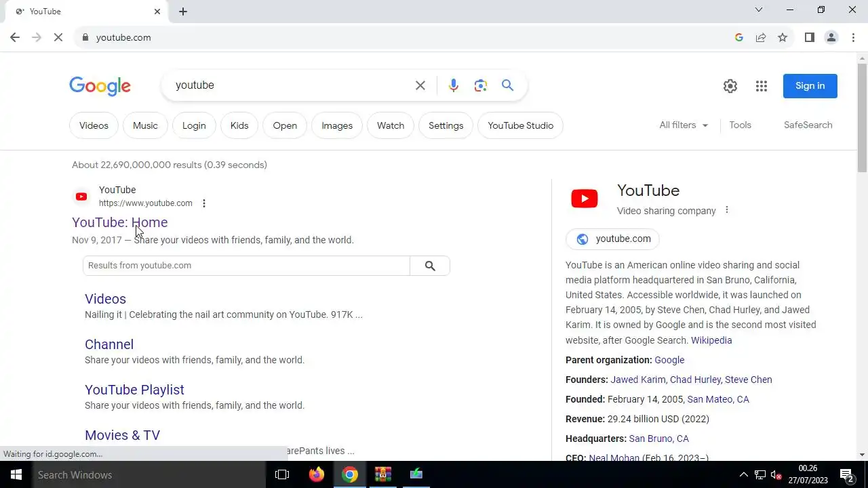Screen dimensions: 868x488
Task: Select the Login filter chip
Action: (x=194, y=125)
